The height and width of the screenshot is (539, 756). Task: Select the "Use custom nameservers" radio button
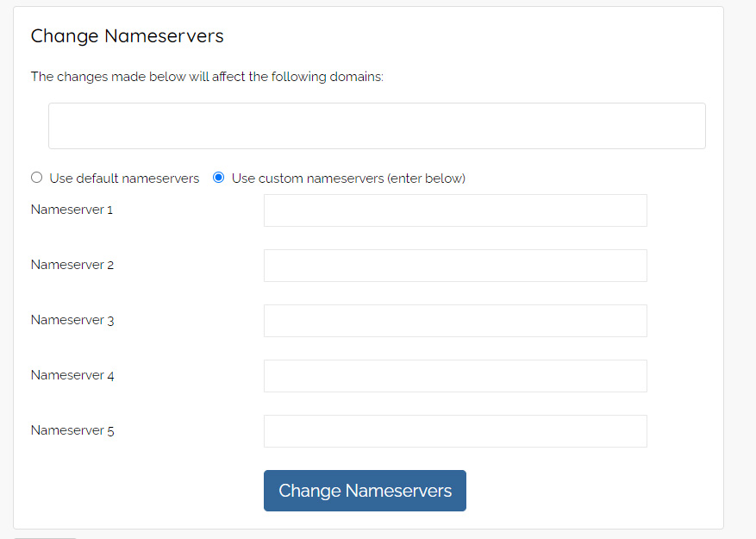[218, 178]
